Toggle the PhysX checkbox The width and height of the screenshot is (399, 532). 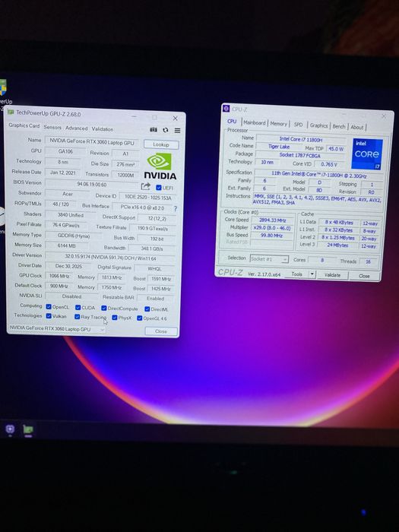(115, 318)
